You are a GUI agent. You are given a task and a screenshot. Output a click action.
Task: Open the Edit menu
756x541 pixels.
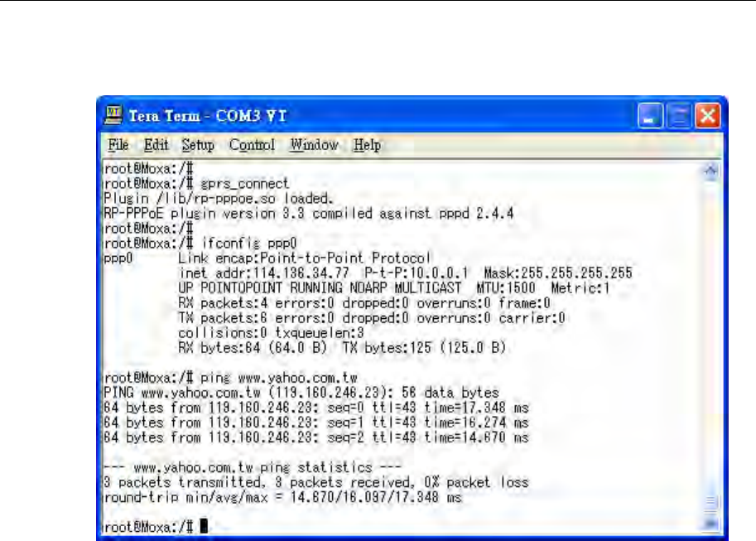[x=156, y=145]
